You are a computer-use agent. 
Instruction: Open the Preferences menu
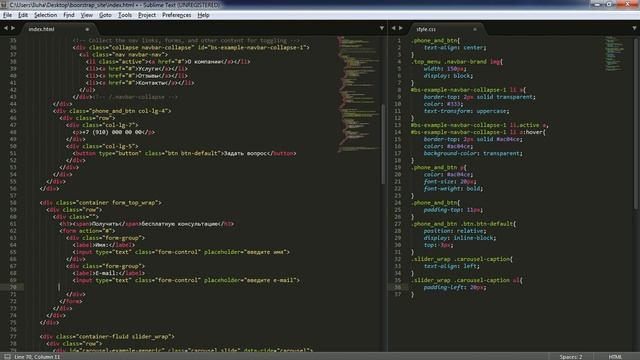176,15
